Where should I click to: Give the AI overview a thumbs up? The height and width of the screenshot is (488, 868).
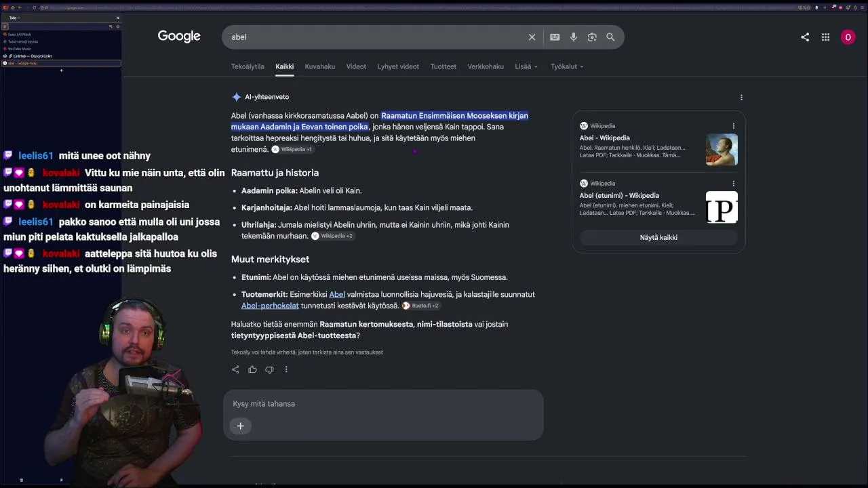[252, 369]
